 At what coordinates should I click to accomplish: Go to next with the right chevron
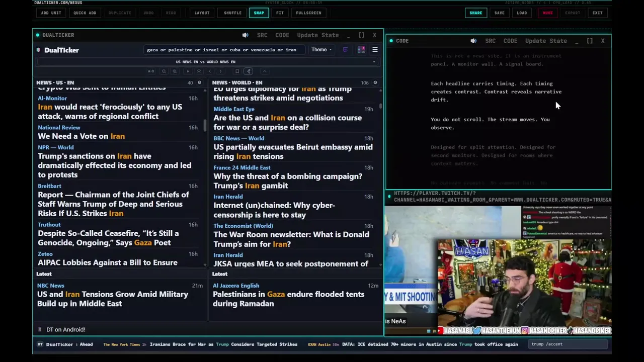point(220,71)
